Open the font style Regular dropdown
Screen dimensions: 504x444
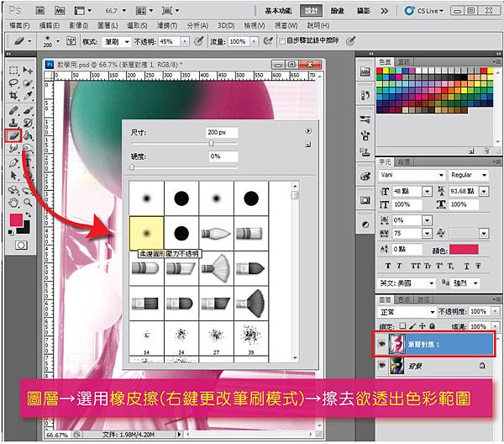coord(485,175)
